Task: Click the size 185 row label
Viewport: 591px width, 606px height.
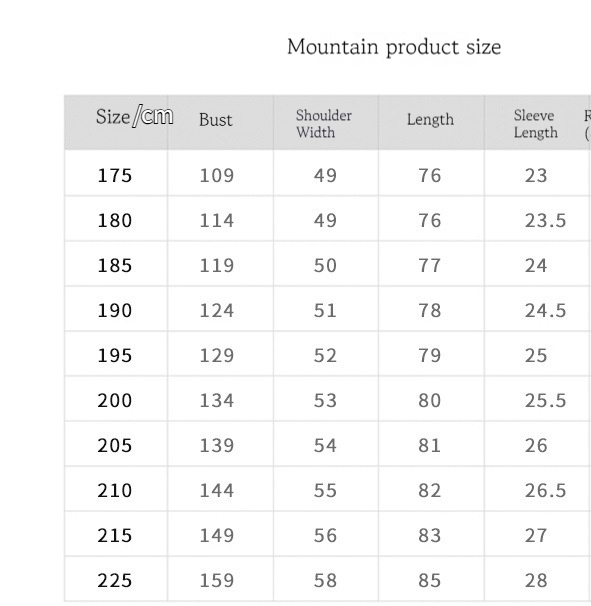Action: (x=115, y=266)
